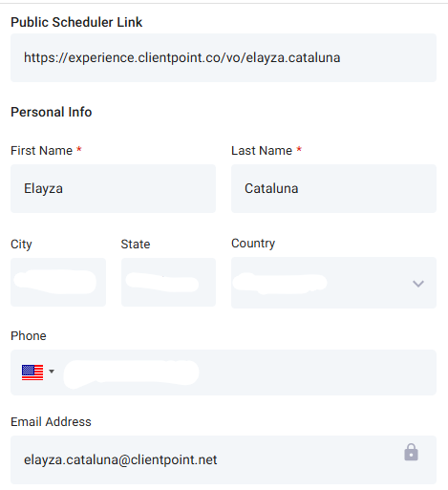The height and width of the screenshot is (490, 448).
Task: Focus the State input field
Action: 168,282
